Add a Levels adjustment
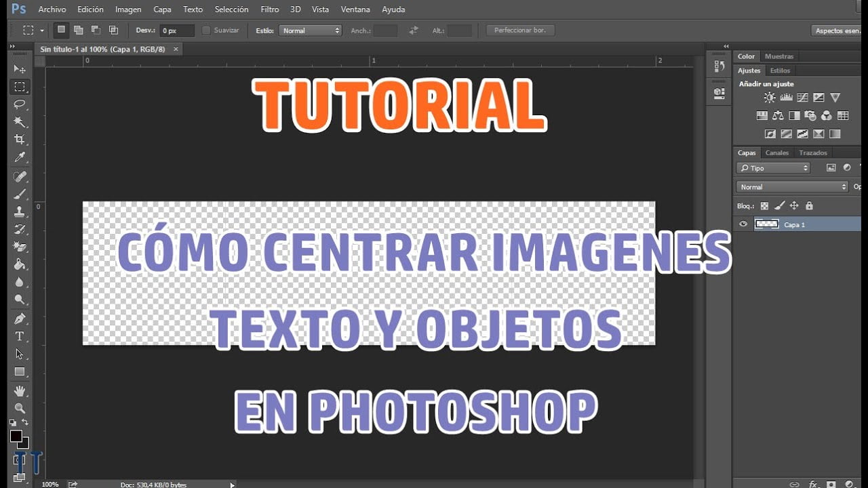 [787, 98]
